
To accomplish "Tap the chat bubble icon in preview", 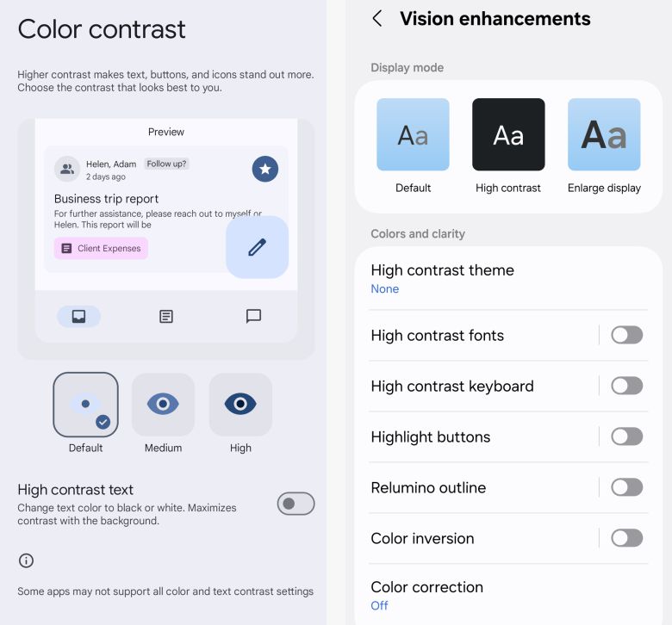I will (x=253, y=316).
